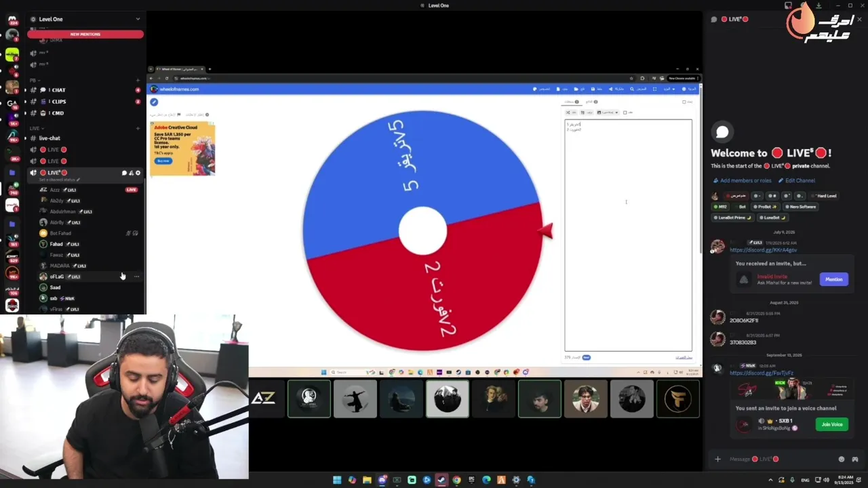Click the plus attachment icon beside message box
The height and width of the screenshot is (488, 868).
[x=717, y=459]
